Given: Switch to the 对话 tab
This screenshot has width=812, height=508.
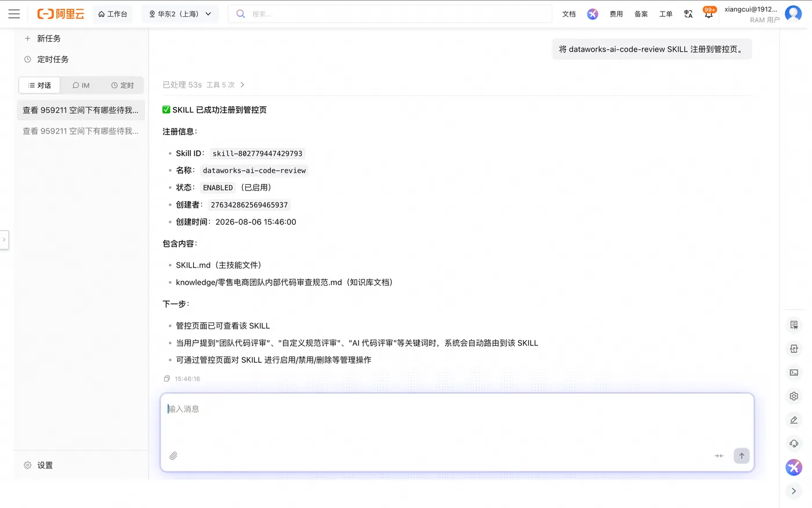Looking at the screenshot, I should tap(39, 85).
